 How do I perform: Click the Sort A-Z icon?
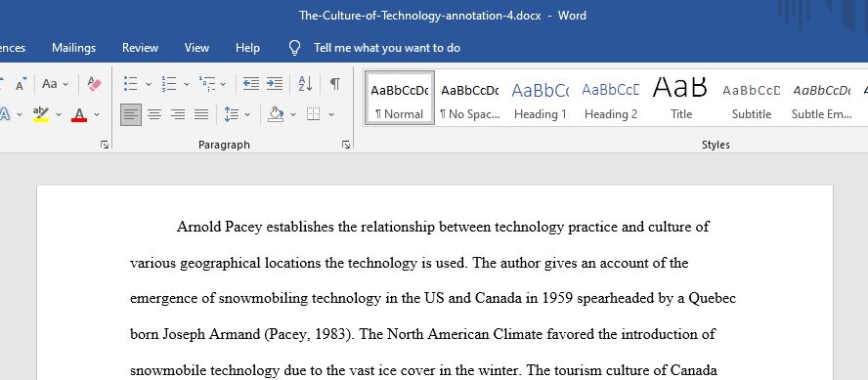click(x=306, y=84)
